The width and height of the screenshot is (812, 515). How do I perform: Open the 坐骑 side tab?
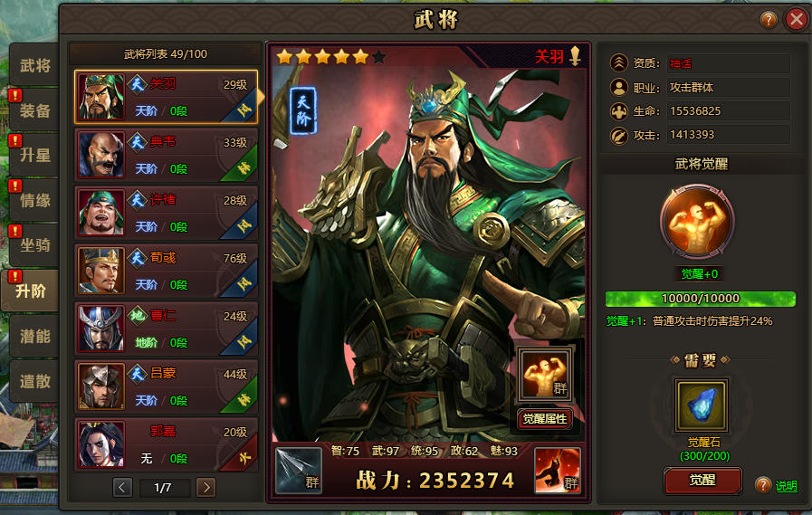(34, 244)
